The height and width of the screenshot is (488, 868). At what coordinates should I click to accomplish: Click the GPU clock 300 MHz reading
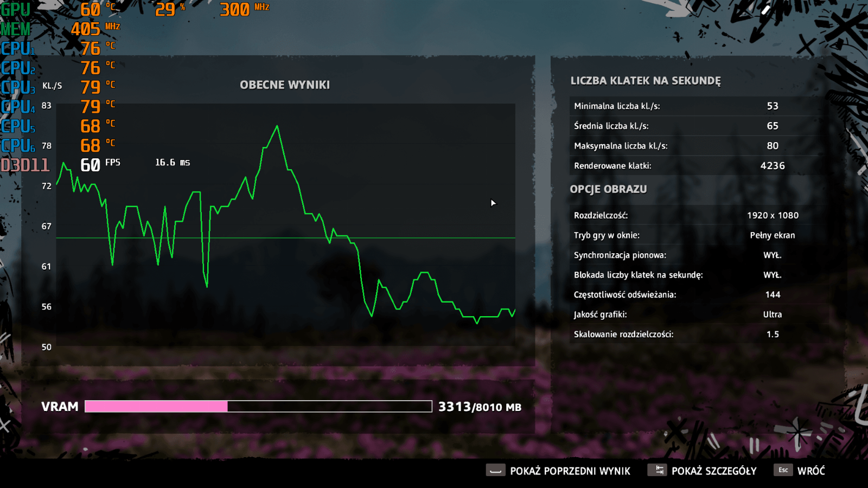244,9
